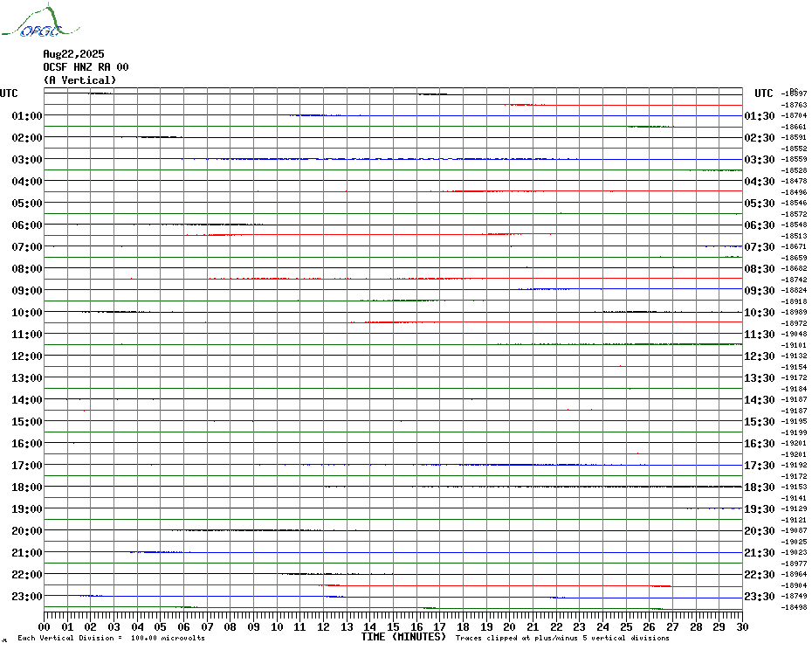This screenshot has height=650, width=812.
Task: Click the 08:00 hour label
Action: coord(27,268)
